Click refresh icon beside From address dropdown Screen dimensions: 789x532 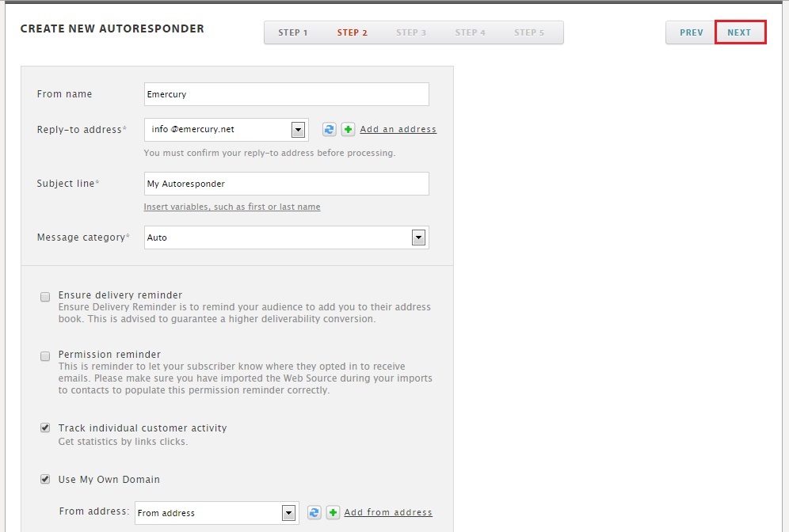314,513
